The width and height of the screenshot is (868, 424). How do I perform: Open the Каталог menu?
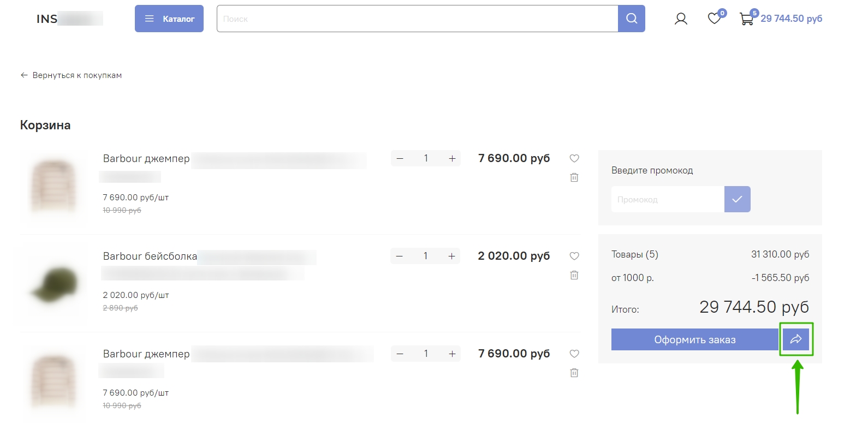point(169,19)
